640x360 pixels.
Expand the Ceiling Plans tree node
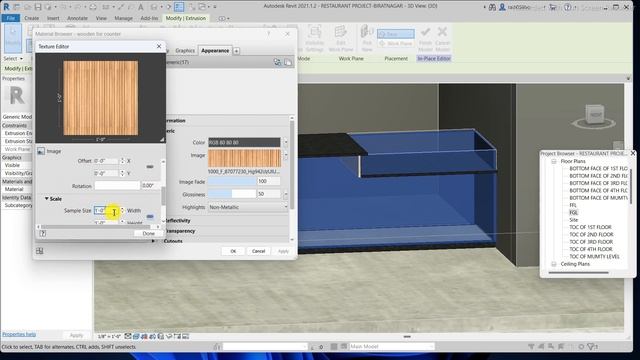[554, 264]
